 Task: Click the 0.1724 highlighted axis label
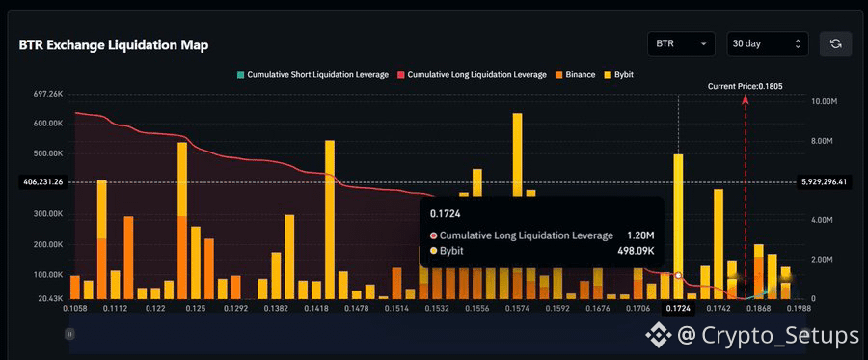coord(678,309)
